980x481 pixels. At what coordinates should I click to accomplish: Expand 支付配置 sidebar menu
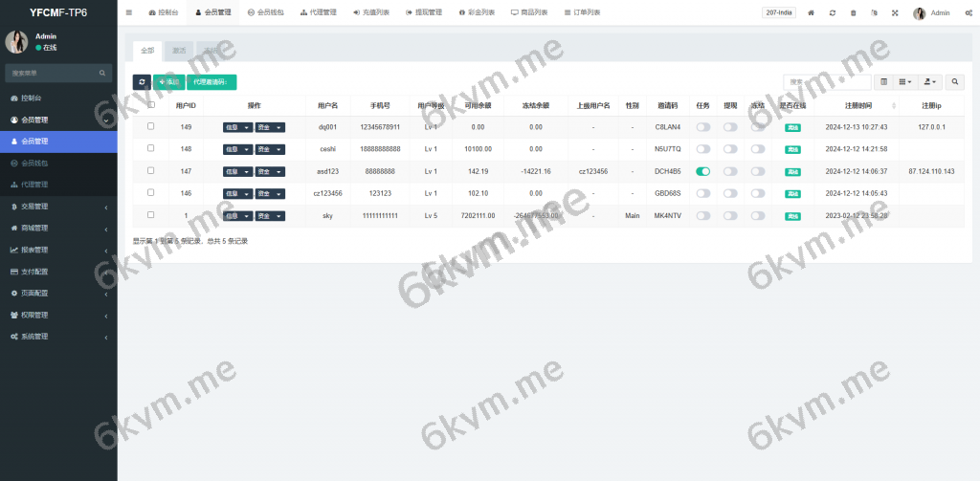[x=58, y=272]
